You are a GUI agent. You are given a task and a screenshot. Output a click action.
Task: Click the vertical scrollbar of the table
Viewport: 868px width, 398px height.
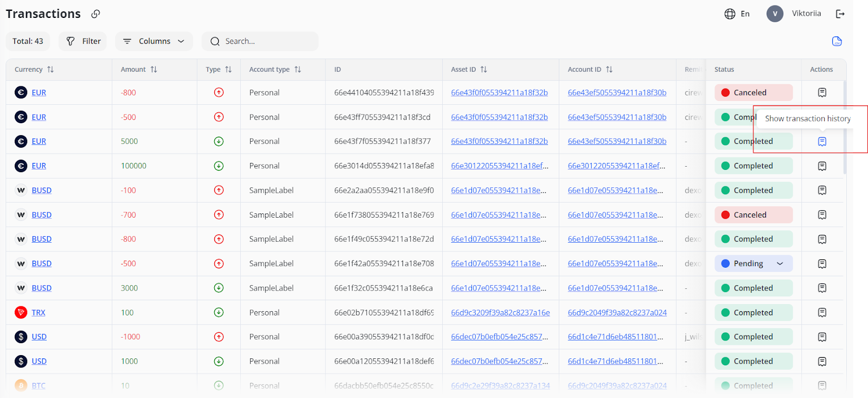pos(844,128)
